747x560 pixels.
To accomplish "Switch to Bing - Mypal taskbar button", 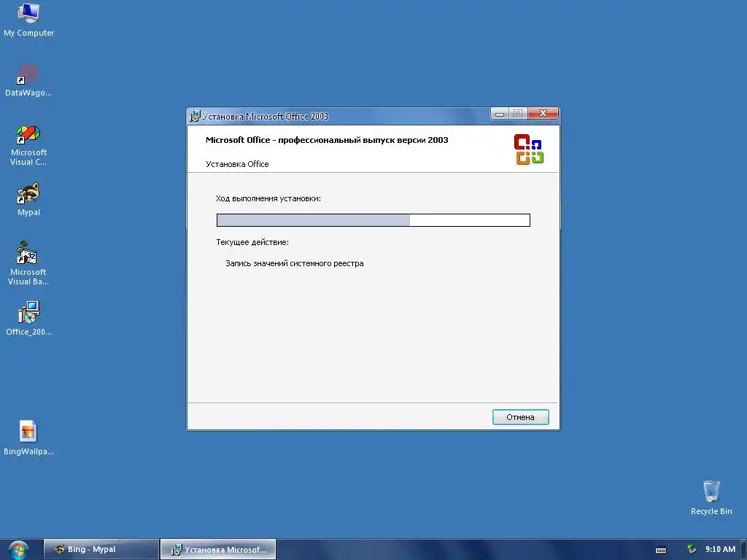I will coord(101,549).
